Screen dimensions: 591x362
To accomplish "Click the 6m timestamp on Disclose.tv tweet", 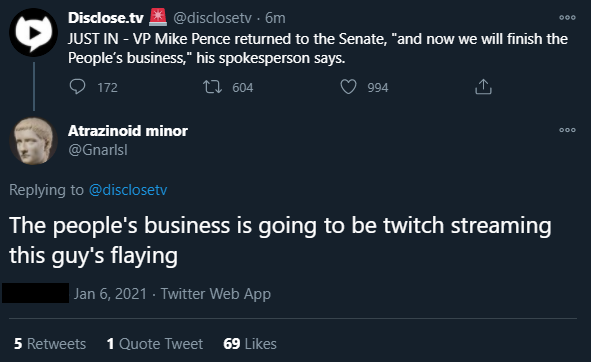I will (x=275, y=18).
